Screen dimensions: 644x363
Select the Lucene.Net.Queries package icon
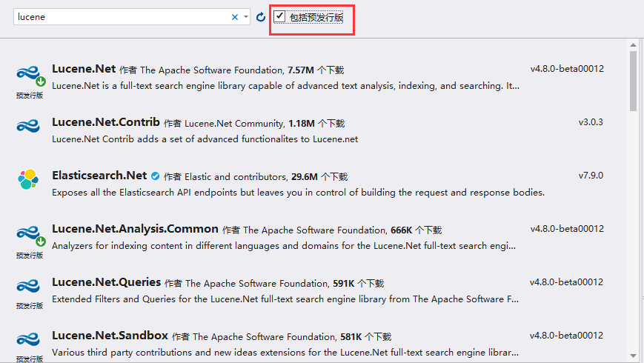coord(28,286)
